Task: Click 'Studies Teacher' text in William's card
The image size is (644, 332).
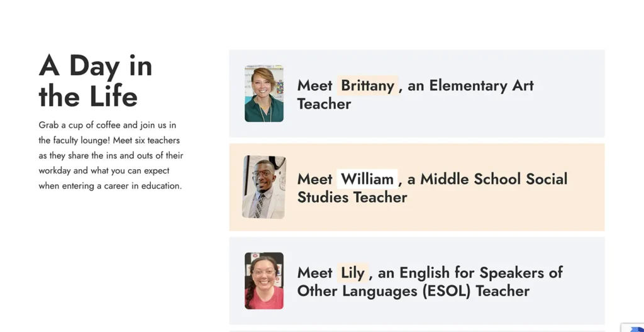Action: (352, 197)
